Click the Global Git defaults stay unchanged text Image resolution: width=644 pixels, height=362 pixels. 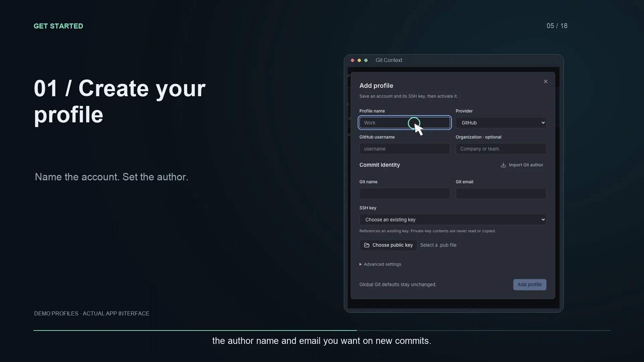pyautogui.click(x=398, y=285)
